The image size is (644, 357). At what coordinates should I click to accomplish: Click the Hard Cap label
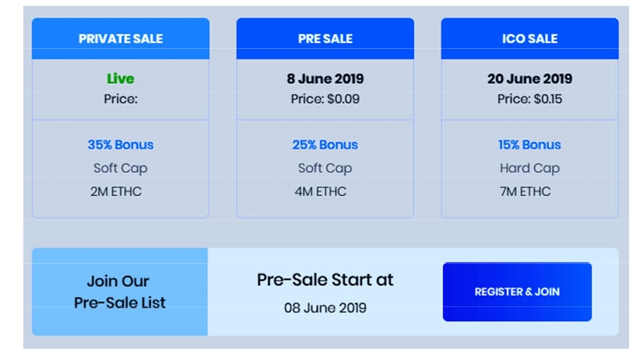(x=529, y=168)
